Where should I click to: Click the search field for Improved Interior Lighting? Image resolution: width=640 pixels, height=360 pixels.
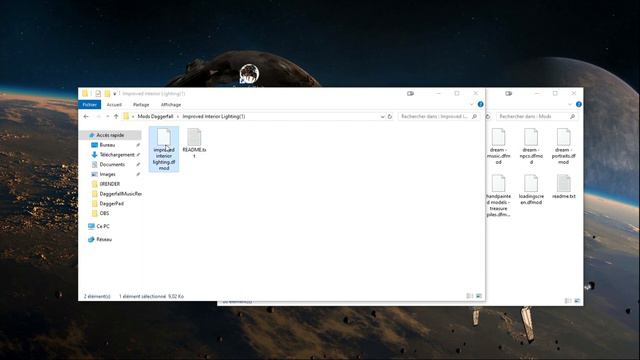[434, 117]
